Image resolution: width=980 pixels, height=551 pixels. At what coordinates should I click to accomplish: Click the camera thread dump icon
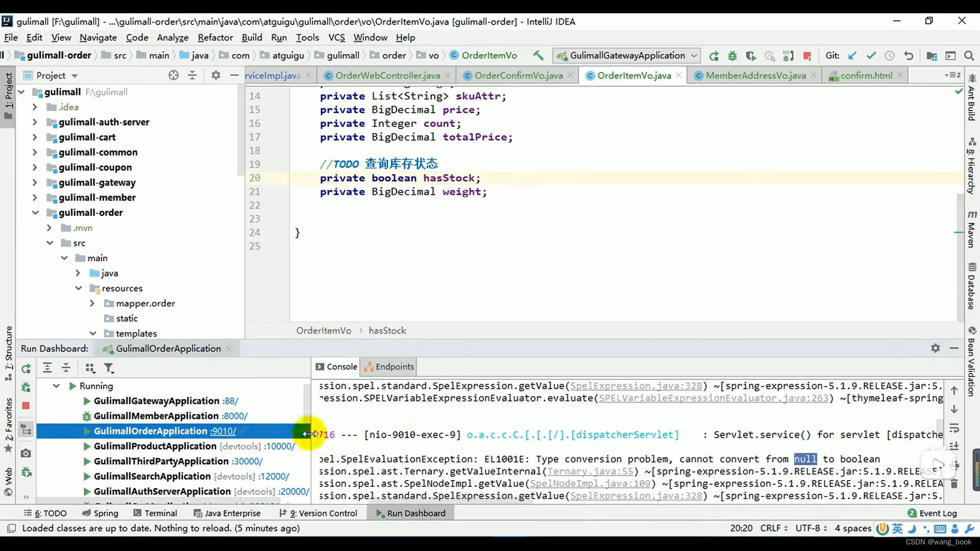pyautogui.click(x=26, y=453)
